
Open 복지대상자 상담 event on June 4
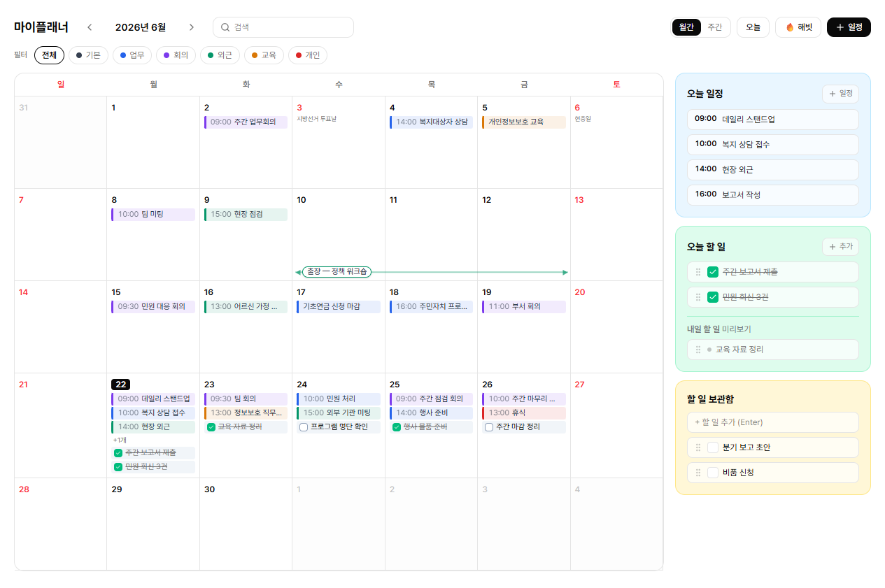(431, 122)
